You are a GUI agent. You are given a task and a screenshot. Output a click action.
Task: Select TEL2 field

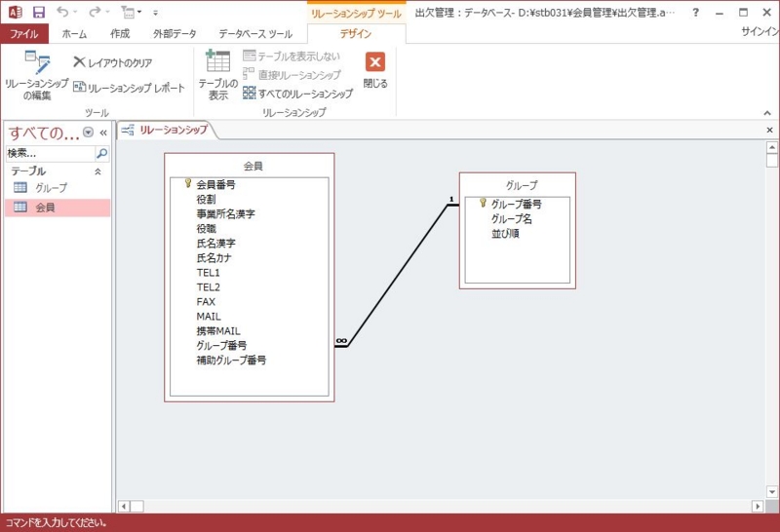pos(208,286)
